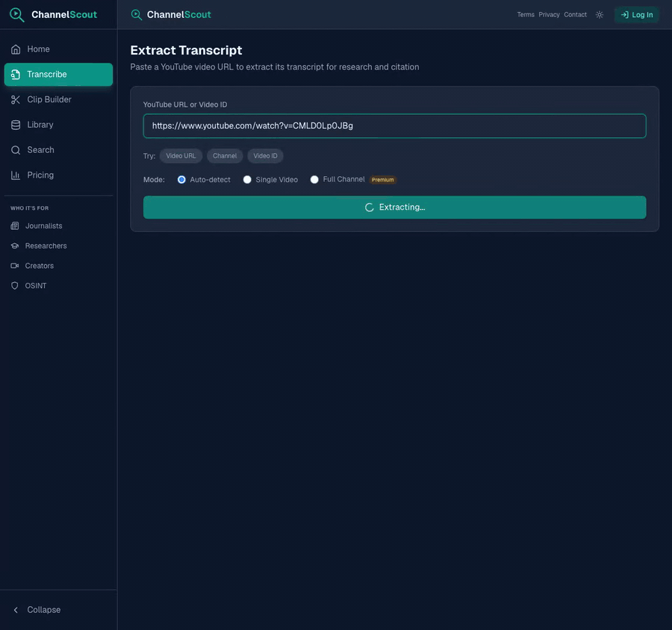
Task: Click the Home house icon
Action: point(16,49)
